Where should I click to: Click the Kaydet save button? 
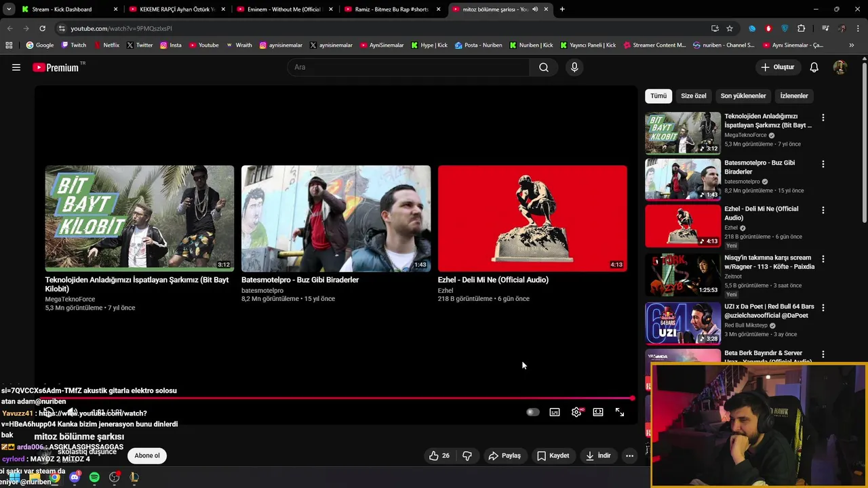pos(553,455)
